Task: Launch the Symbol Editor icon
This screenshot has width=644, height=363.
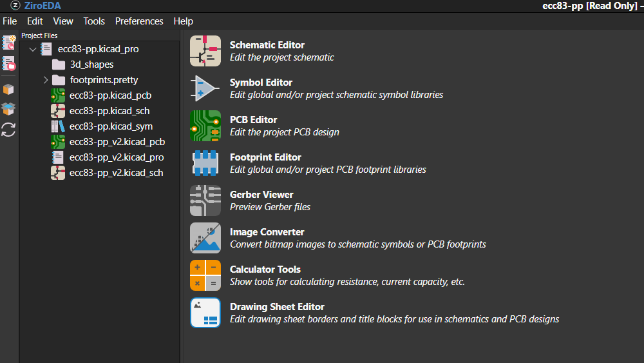Action: click(205, 88)
